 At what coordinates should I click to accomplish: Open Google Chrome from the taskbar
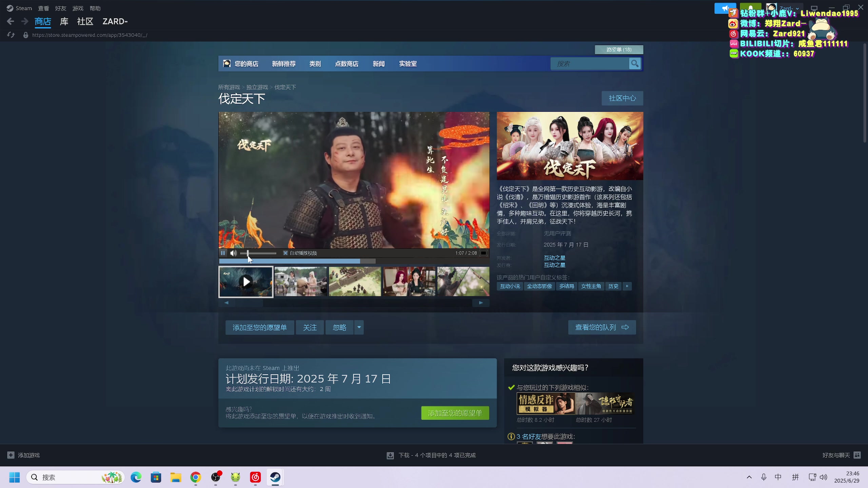(196, 477)
